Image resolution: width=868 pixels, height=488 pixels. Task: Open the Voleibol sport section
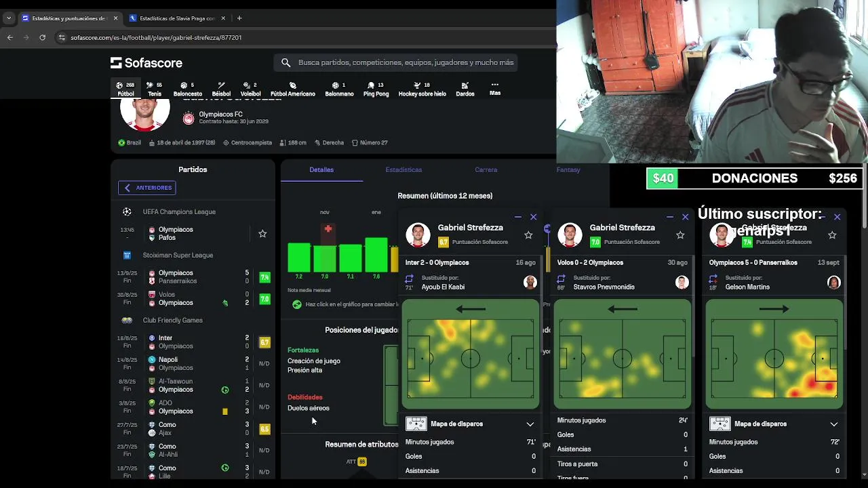click(250, 89)
